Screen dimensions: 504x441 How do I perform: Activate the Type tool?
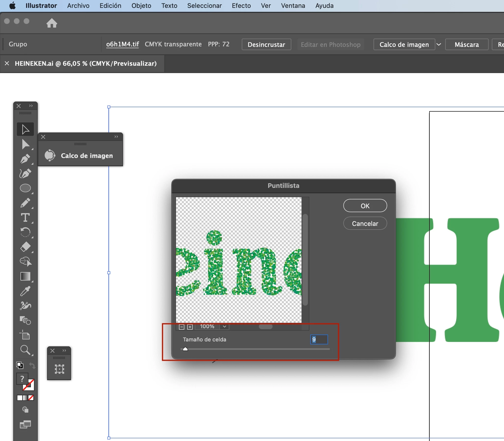coord(25,218)
